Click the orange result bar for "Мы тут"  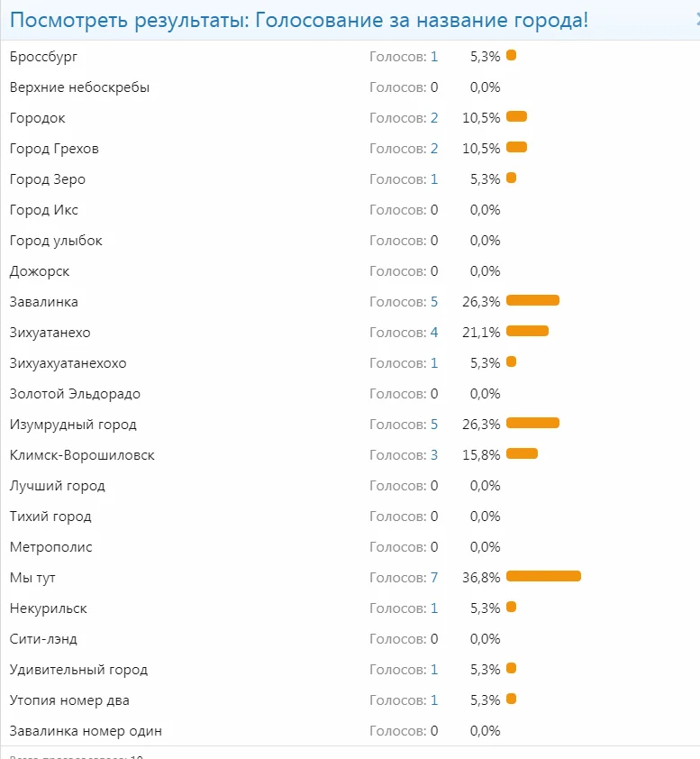543,576
